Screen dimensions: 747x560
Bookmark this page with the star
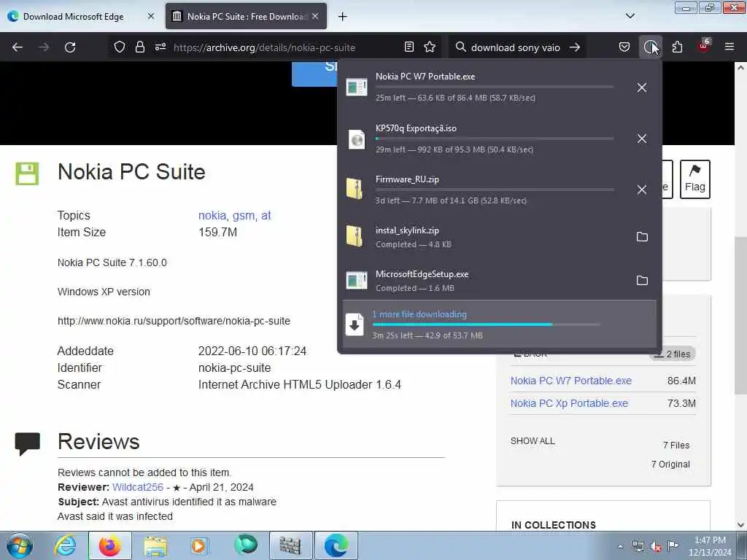point(430,47)
